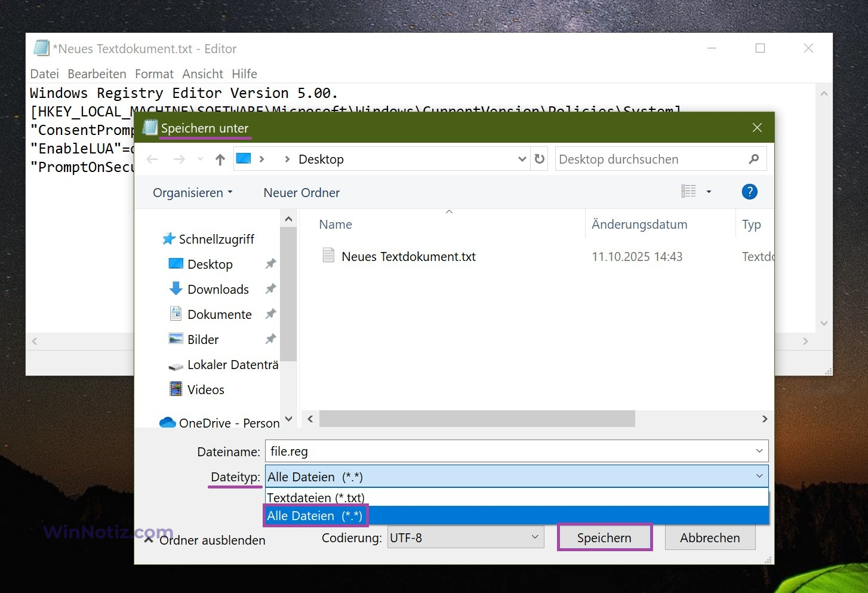Refresh the Desktop folder view

540,159
